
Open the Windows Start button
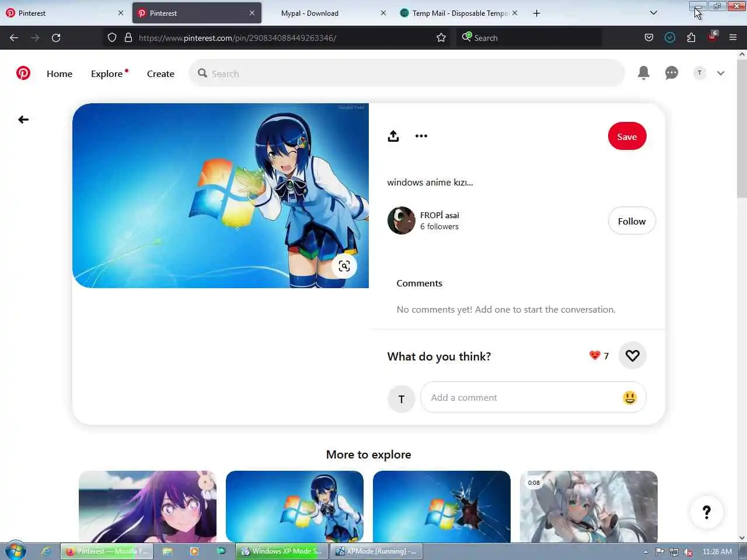coord(15,551)
